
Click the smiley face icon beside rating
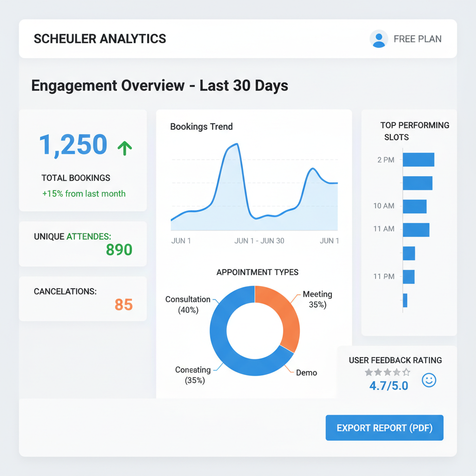tap(429, 380)
